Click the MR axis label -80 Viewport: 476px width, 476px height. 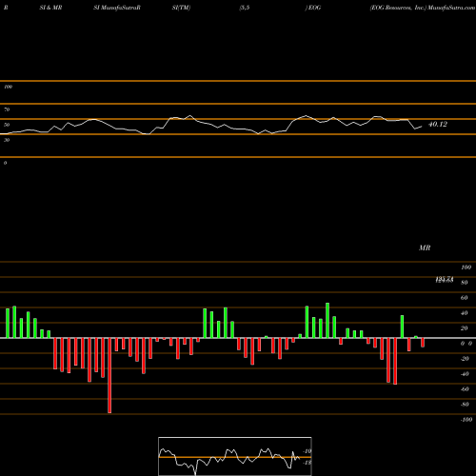tap(465, 405)
